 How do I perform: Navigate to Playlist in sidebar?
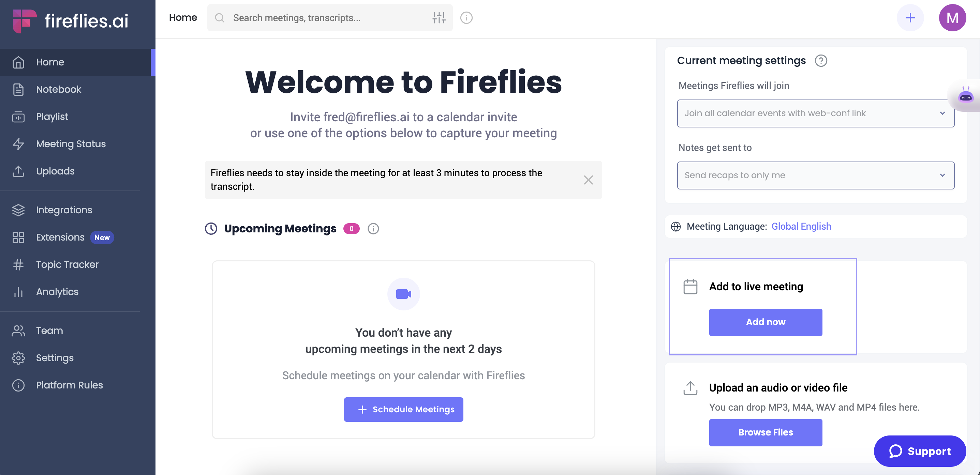[x=52, y=116]
